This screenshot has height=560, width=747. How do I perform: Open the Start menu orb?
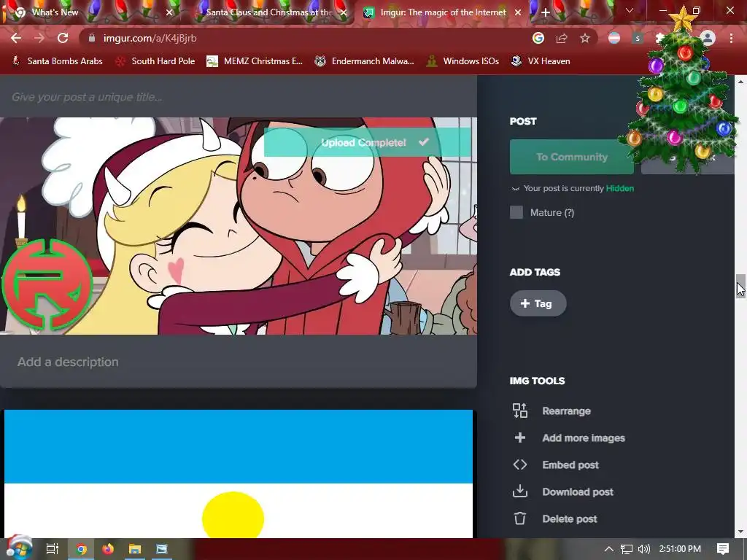18,548
